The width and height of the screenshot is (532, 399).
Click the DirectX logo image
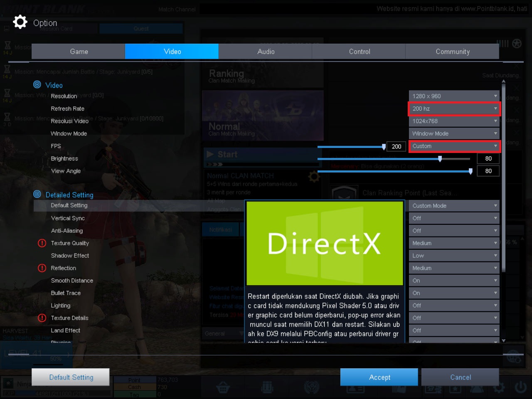(x=325, y=243)
